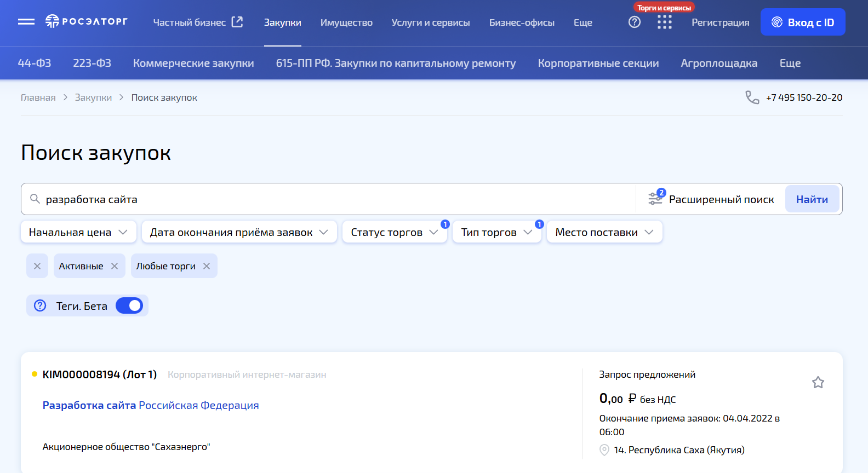Add the KIM000008194 lot to favorites with the star
The image size is (868, 473).
click(818, 382)
